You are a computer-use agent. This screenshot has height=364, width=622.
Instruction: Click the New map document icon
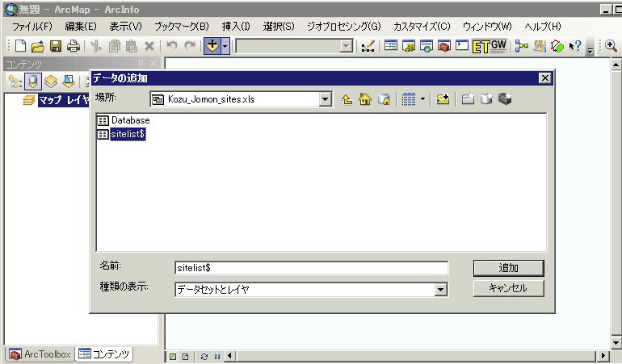[20, 46]
